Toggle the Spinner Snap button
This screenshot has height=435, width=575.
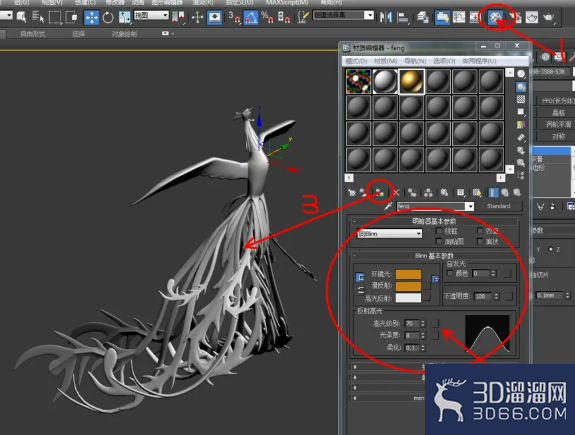(x=284, y=17)
